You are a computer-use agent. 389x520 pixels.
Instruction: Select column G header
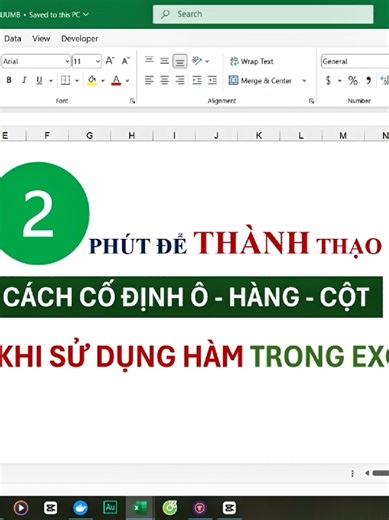[89, 135]
